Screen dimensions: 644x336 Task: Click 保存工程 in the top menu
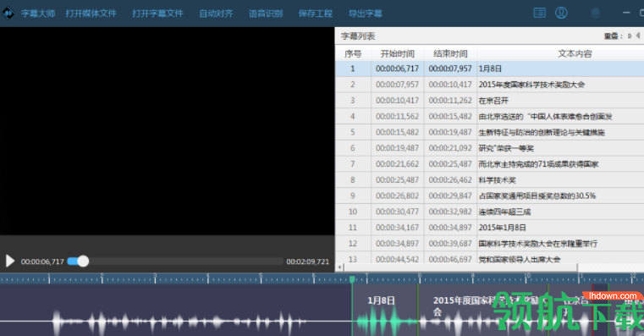316,14
